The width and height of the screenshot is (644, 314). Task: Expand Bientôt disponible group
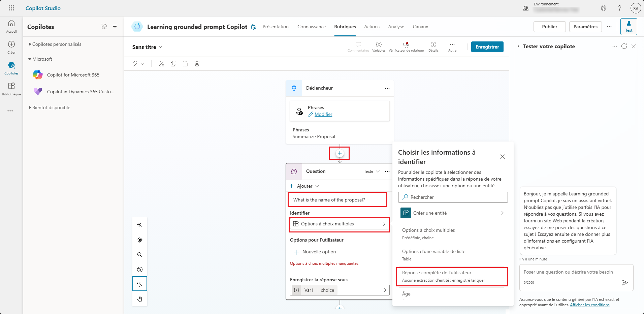(50, 107)
